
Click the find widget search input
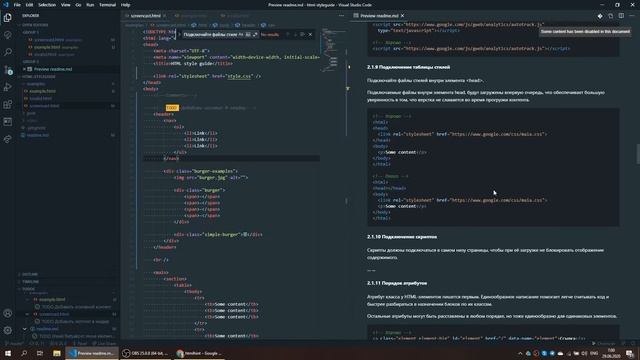point(210,35)
